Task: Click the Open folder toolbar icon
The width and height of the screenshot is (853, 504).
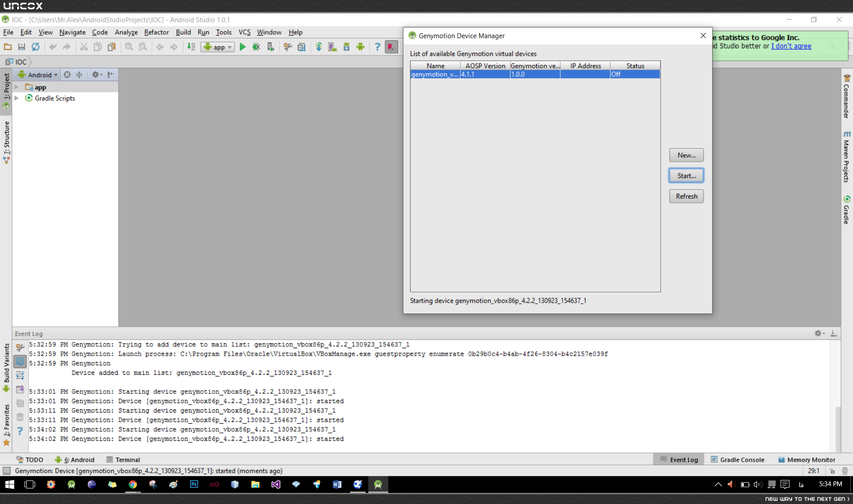Action: coord(8,47)
